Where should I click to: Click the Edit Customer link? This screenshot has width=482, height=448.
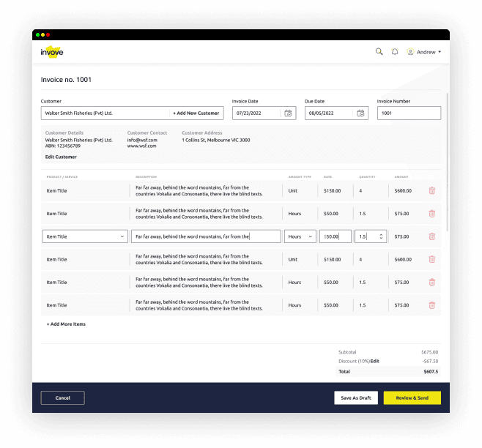pyautogui.click(x=61, y=157)
